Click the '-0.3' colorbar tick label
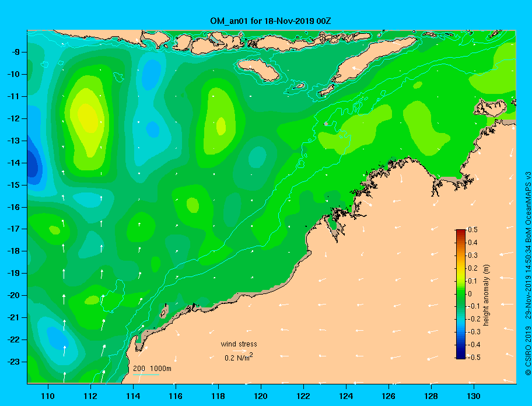Viewport: 532px width, 406px height. 474,332
